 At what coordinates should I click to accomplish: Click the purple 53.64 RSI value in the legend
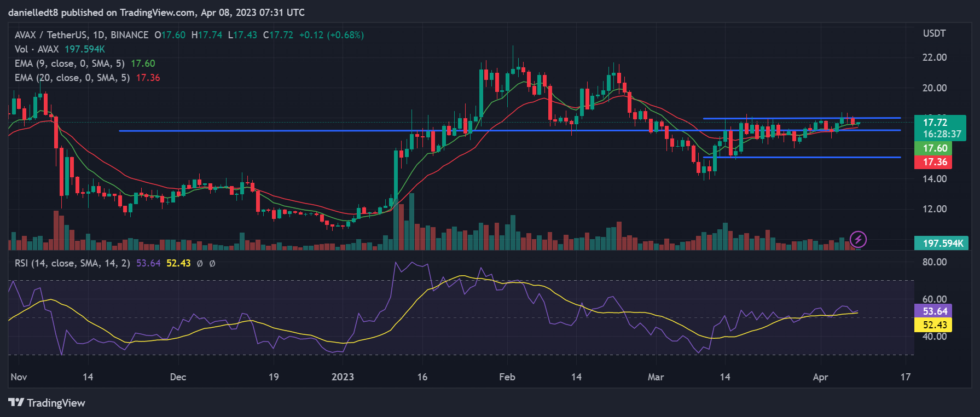pyautogui.click(x=148, y=263)
